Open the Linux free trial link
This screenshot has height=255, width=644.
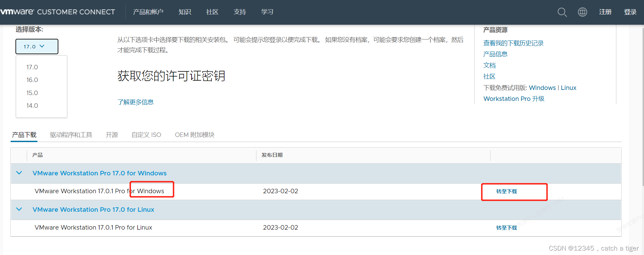(x=568, y=88)
